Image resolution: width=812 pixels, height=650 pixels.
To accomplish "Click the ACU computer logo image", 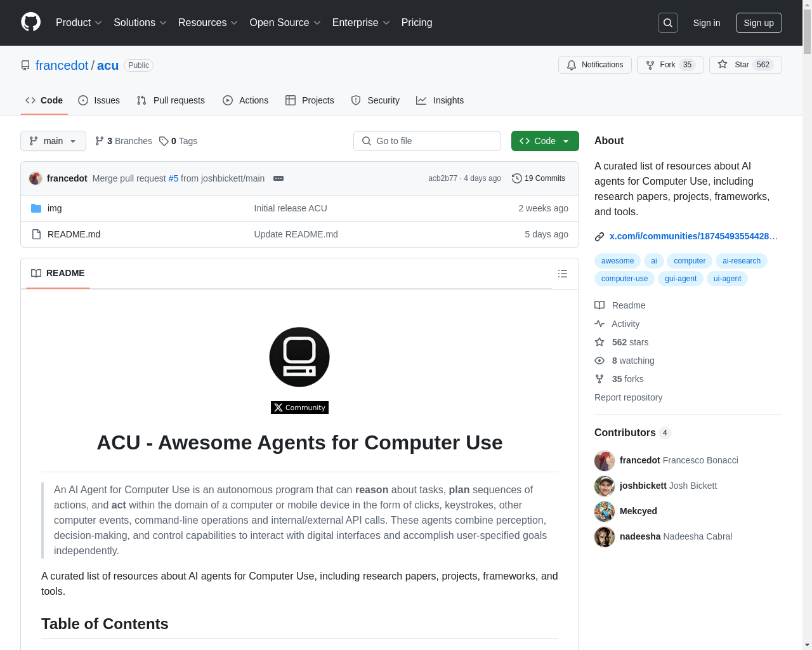I will [x=299, y=357].
